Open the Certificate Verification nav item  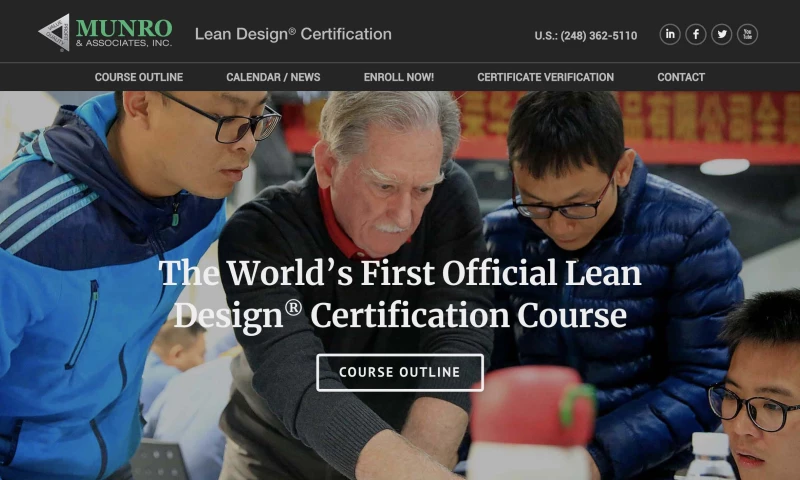click(x=545, y=77)
